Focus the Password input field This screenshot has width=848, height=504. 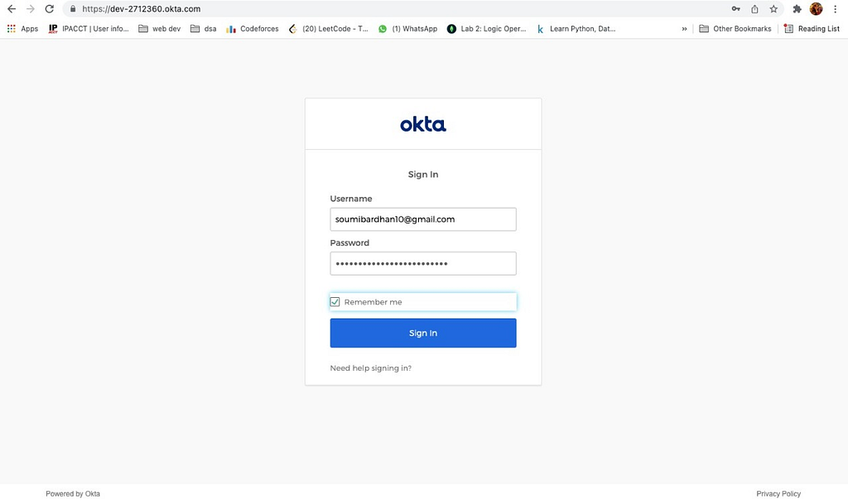click(423, 264)
